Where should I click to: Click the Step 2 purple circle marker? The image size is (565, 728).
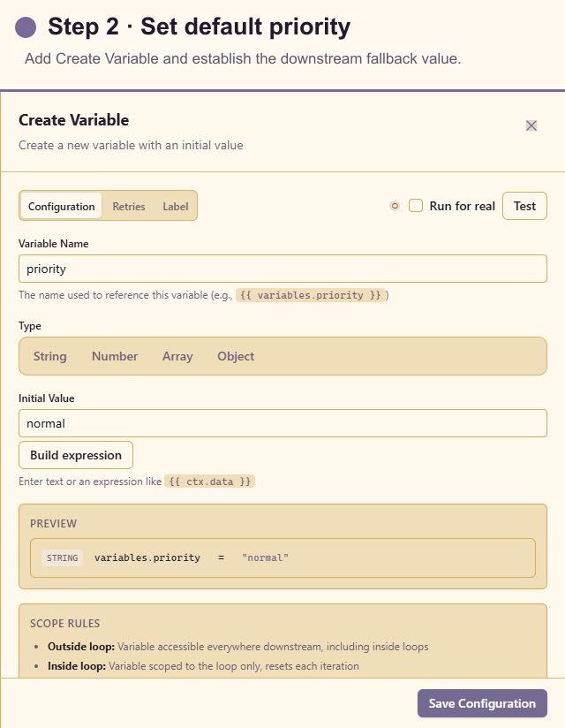(26, 27)
